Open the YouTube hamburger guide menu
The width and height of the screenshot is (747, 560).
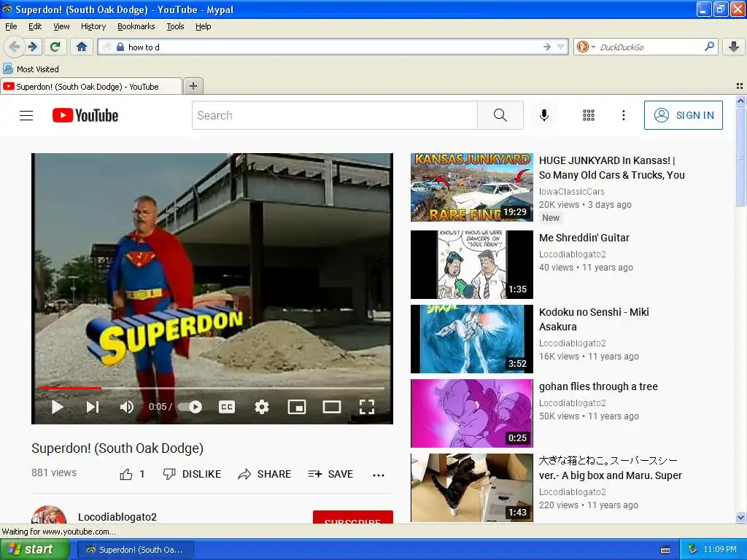click(x=26, y=115)
